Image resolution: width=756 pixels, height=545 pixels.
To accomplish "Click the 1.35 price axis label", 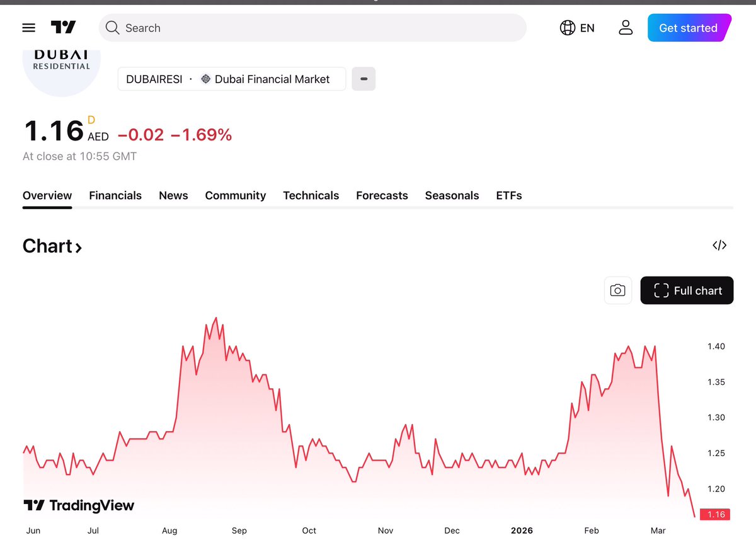I will click(716, 382).
